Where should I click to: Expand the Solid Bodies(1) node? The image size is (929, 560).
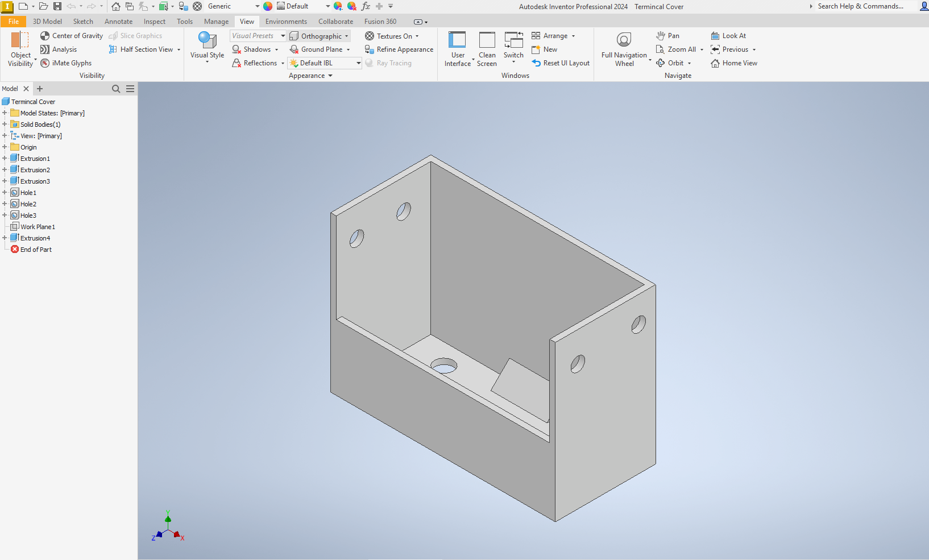click(x=5, y=125)
